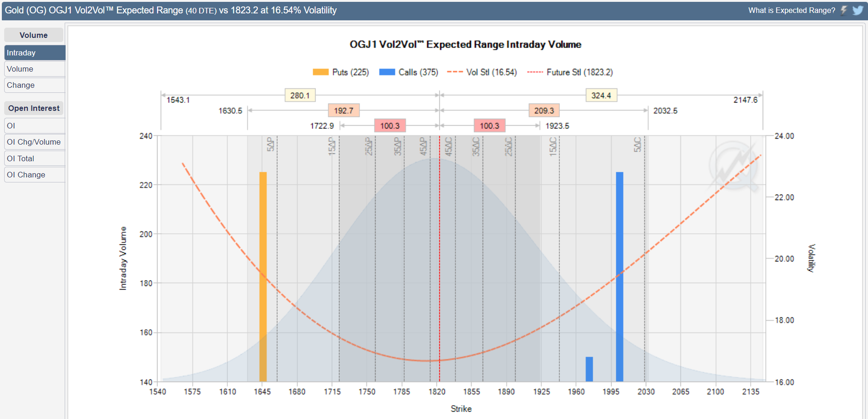Click the 1543.1 lower bound value
Viewport: 868px width, 419px height.
tap(178, 100)
